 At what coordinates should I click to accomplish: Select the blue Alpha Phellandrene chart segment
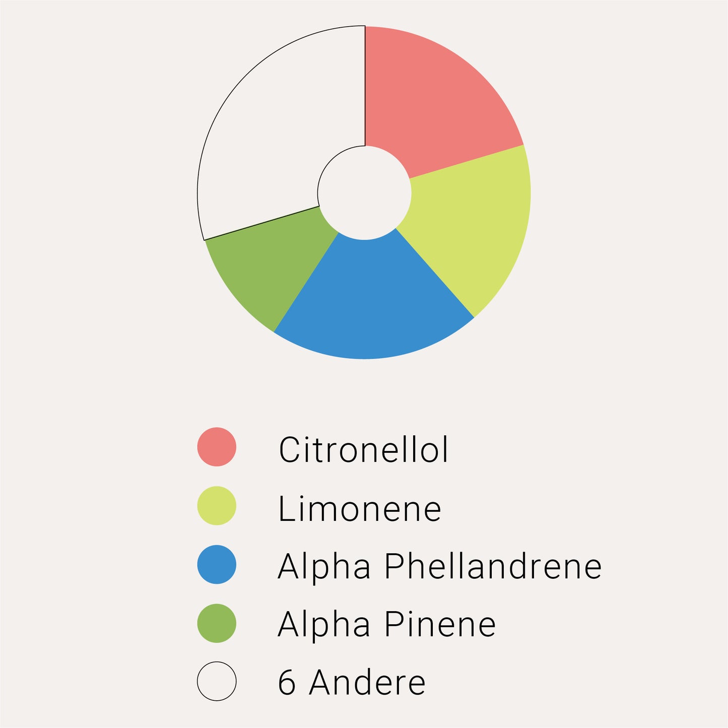[x=370, y=297]
